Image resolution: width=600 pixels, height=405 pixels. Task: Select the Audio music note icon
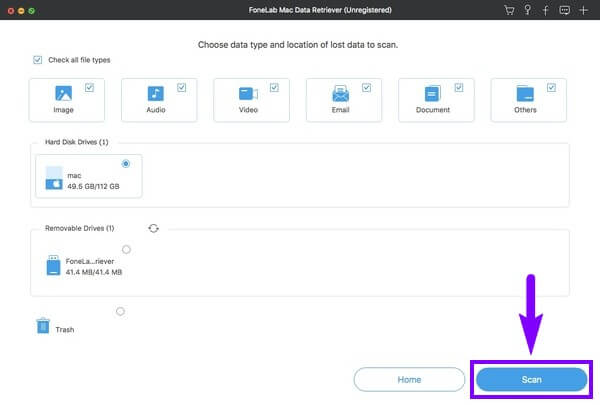tap(156, 93)
